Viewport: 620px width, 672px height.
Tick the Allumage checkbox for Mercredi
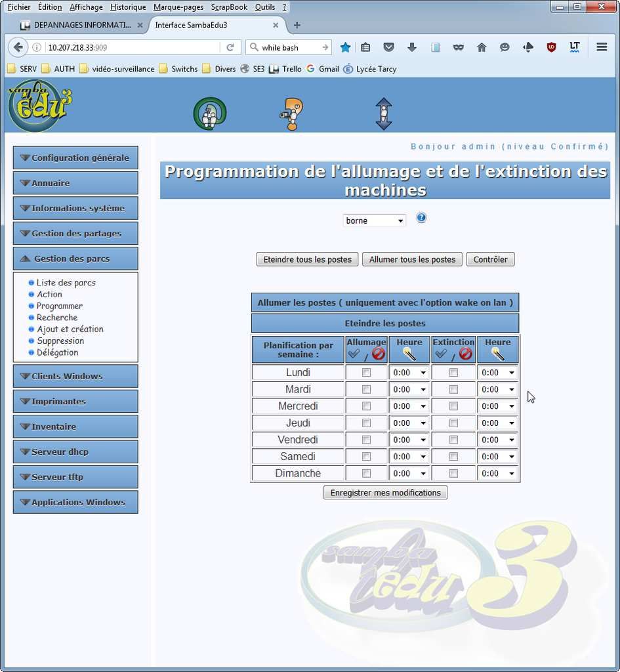pos(366,406)
